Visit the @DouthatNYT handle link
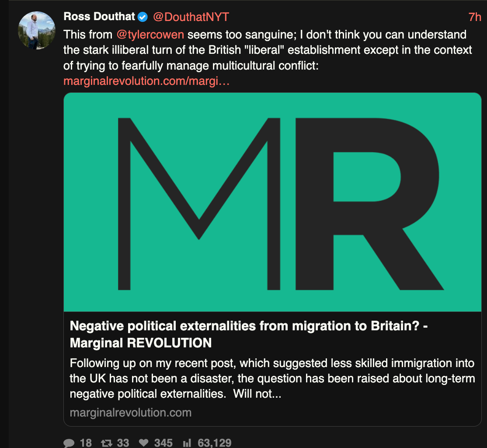This screenshot has height=448, width=487. tap(191, 17)
